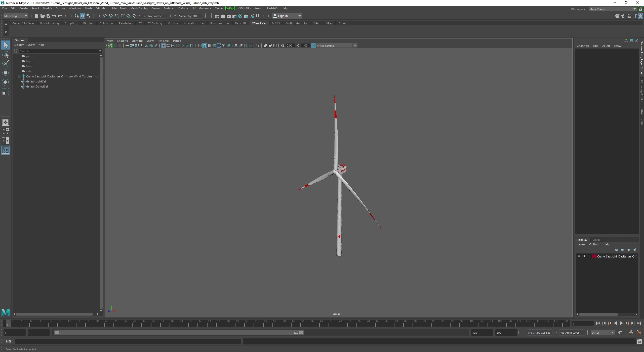
Task: Activate the Lasso select tool
Action: tap(5, 54)
